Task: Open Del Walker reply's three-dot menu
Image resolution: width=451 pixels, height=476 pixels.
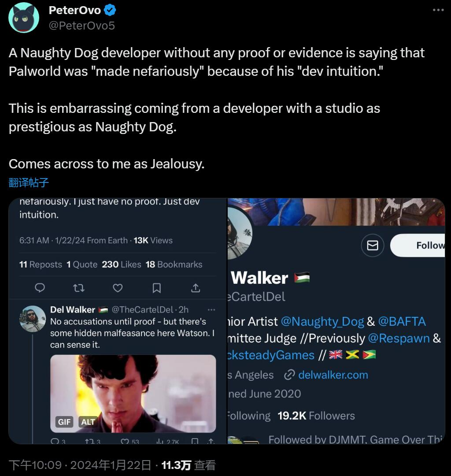Action: pyautogui.click(x=211, y=310)
